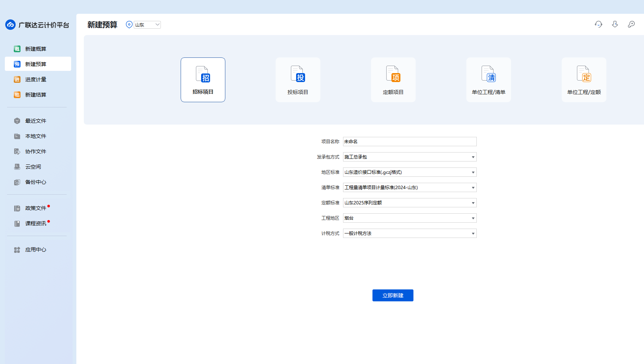Click the 单位工程/定额 card label
The image size is (644, 364).
tap(584, 92)
